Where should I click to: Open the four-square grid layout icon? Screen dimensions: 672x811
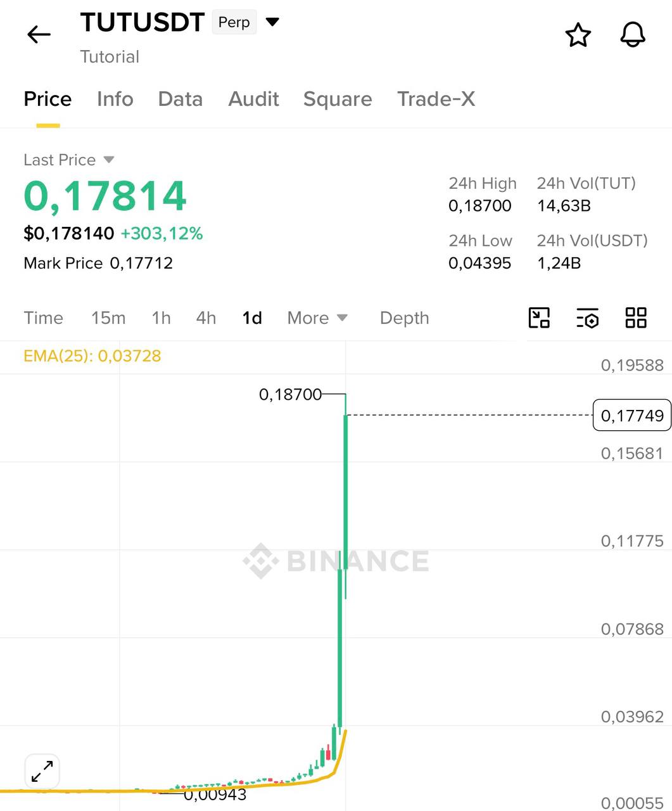(635, 317)
